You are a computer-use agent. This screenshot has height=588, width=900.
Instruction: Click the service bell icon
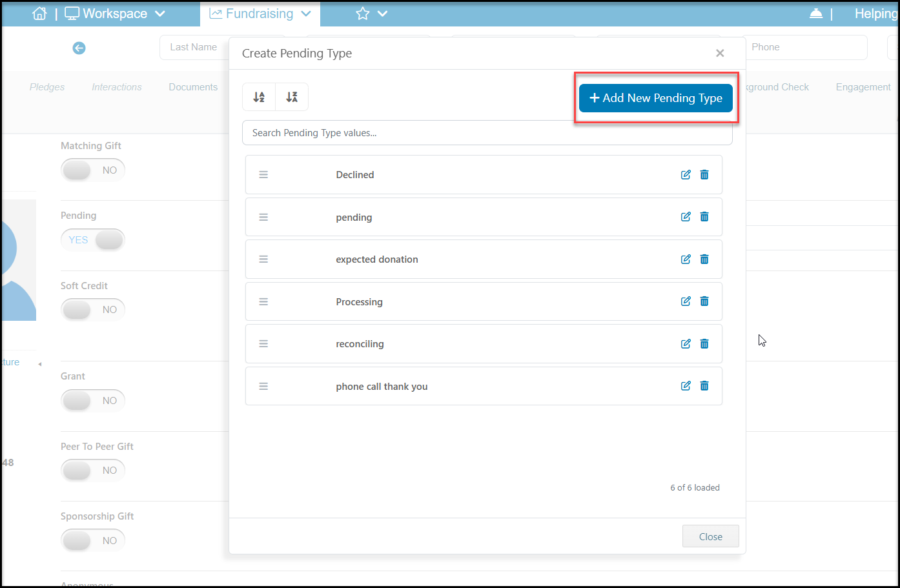[816, 14]
